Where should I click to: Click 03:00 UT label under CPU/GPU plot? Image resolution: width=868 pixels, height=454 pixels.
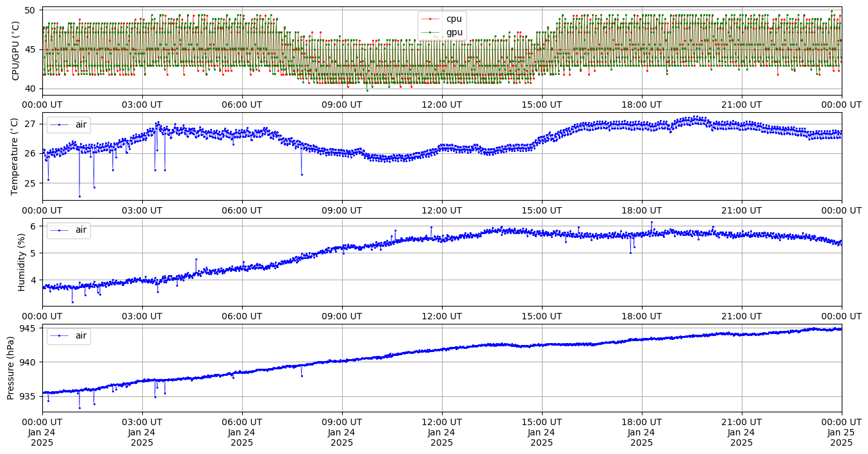[142, 105]
